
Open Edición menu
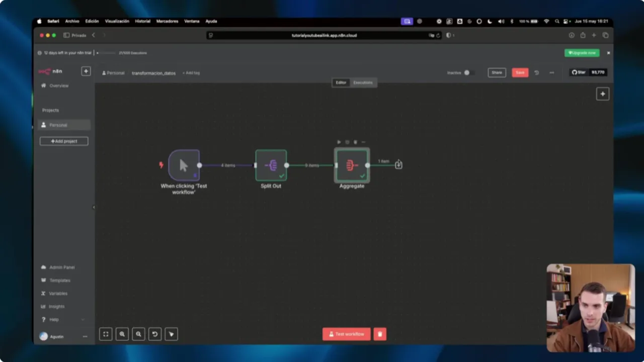92,21
